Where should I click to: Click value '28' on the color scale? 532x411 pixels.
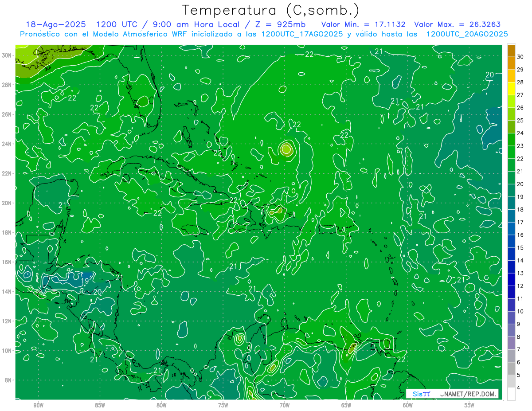click(x=520, y=82)
